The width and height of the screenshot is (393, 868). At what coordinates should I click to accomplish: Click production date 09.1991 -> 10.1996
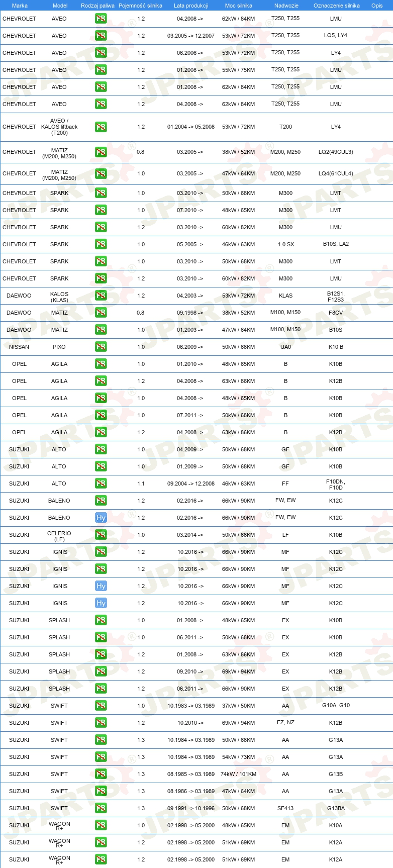191,808
